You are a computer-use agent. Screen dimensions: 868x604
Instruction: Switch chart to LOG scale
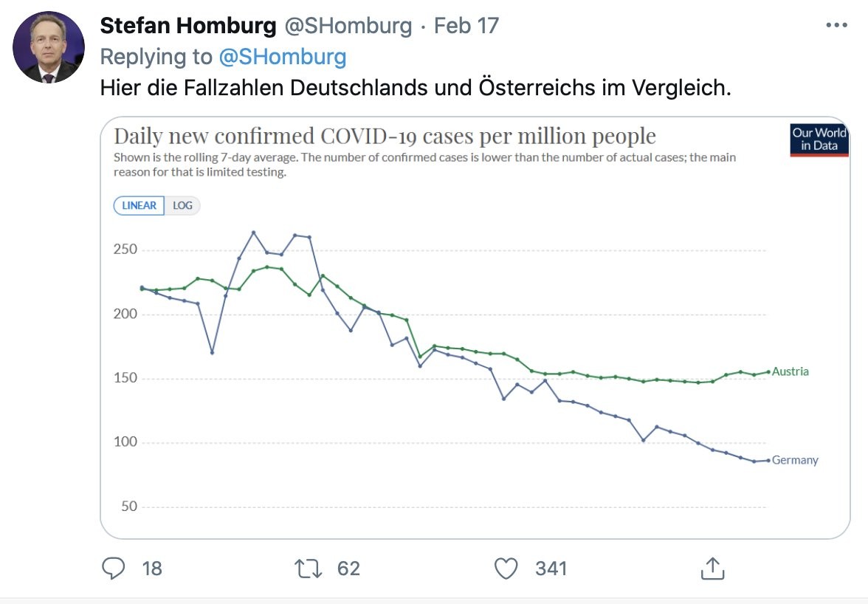(x=182, y=205)
